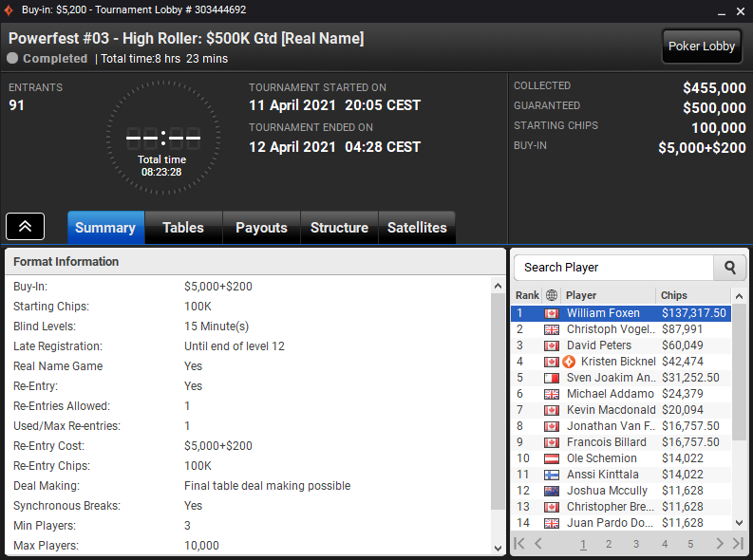Click globe country column header icon
753x560 pixels.
(x=552, y=295)
